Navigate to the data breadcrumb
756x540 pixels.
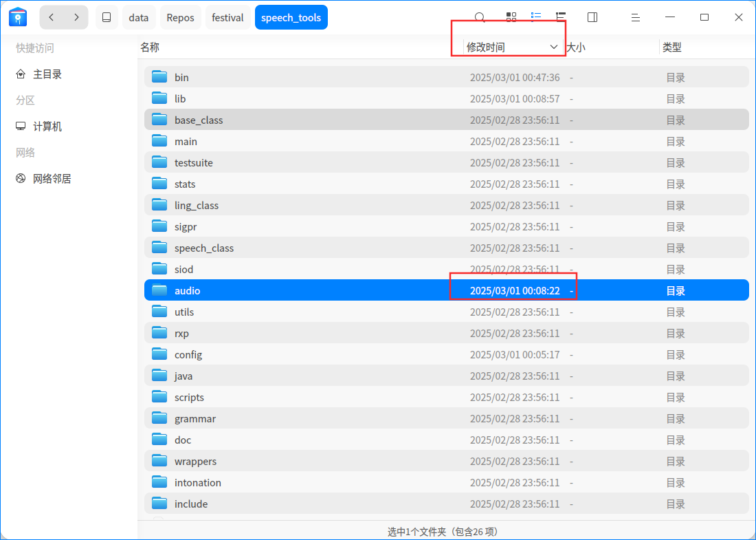point(138,17)
